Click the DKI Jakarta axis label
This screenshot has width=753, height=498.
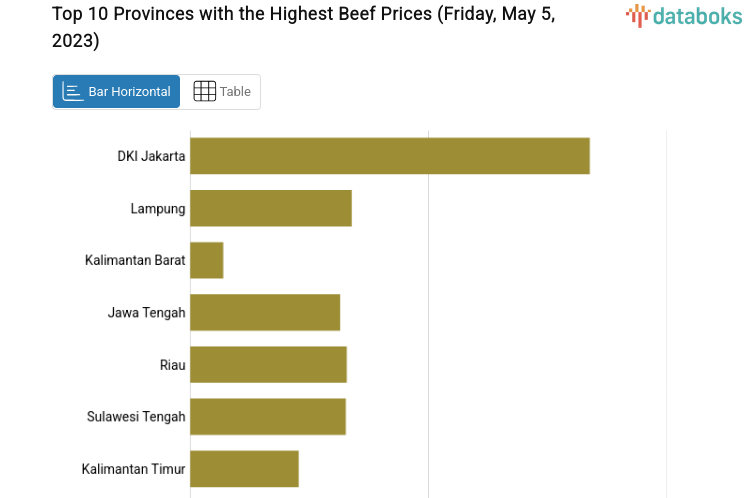tap(151, 156)
